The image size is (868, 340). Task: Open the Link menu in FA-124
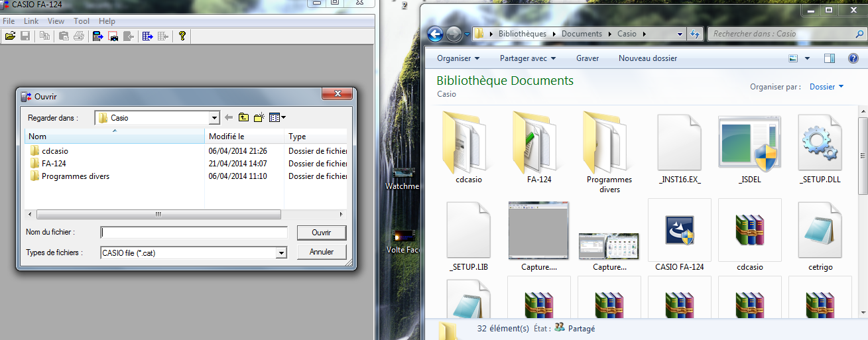pos(31,21)
